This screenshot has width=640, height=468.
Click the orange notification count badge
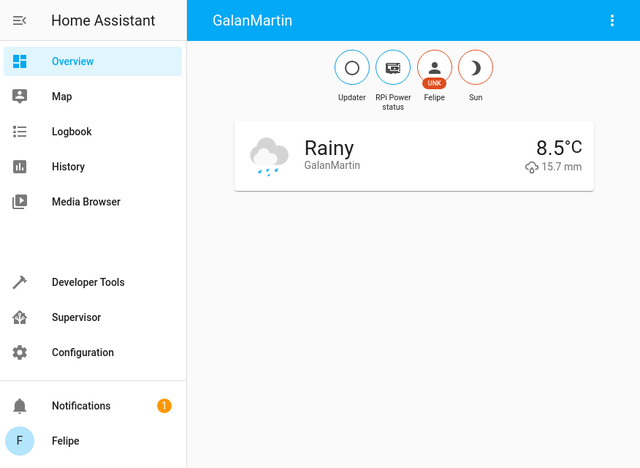(x=164, y=406)
